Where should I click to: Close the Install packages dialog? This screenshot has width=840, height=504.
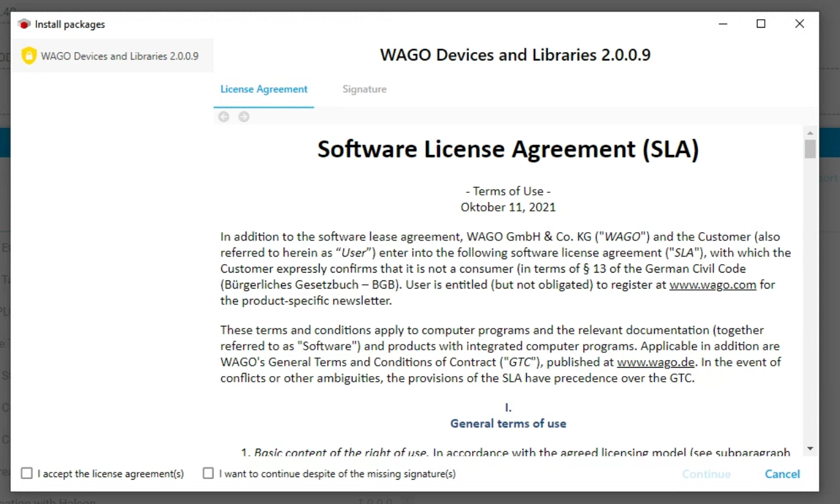[799, 24]
